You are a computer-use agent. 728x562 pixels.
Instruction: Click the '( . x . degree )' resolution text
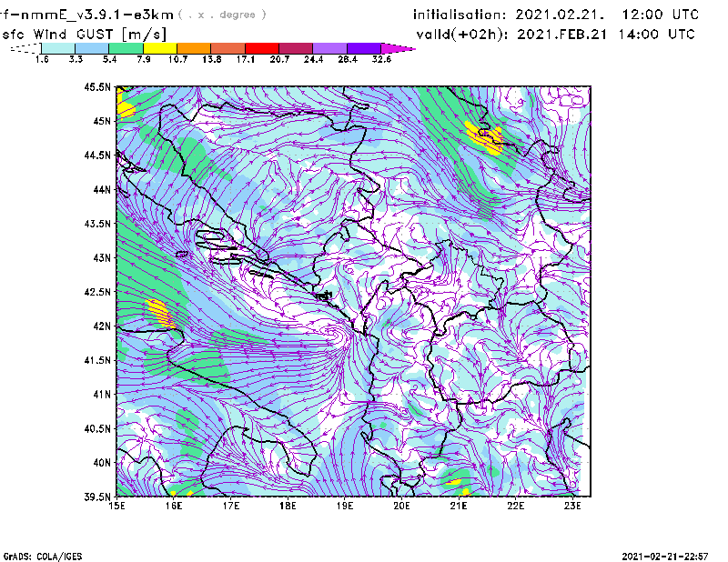tap(222, 15)
